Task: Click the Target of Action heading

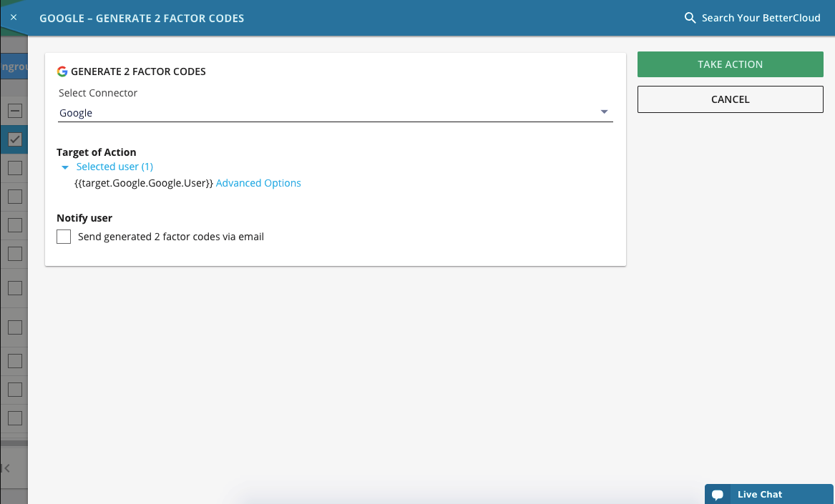Action: pos(97,152)
